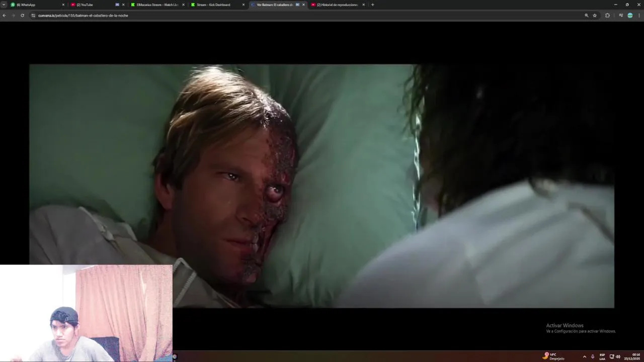
Task: Minimize the Chrome window
Action: [x=615, y=5]
